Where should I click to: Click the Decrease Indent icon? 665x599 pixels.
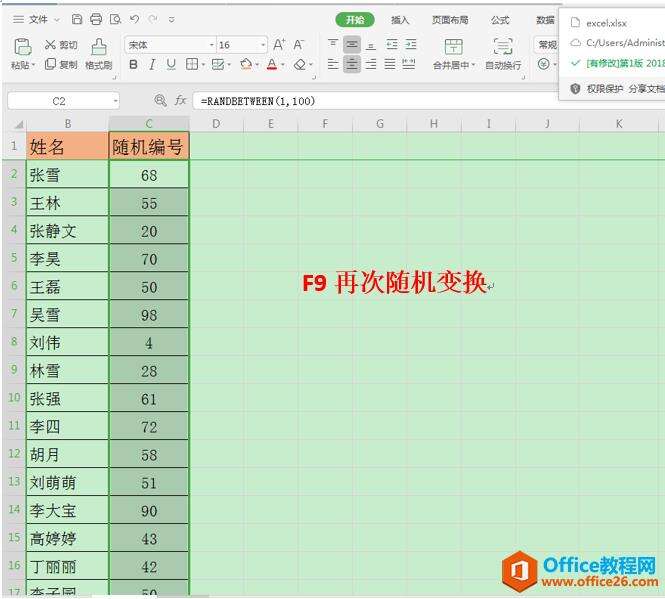point(391,44)
